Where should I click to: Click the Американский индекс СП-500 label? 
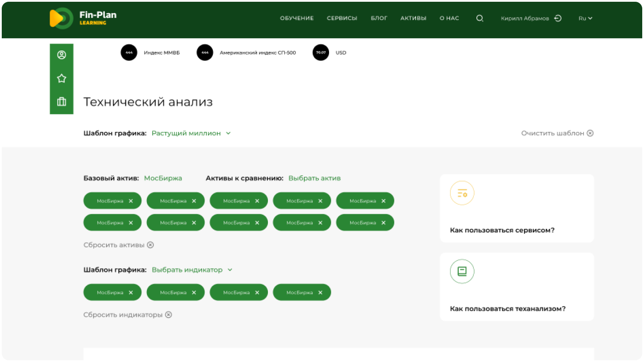(258, 53)
